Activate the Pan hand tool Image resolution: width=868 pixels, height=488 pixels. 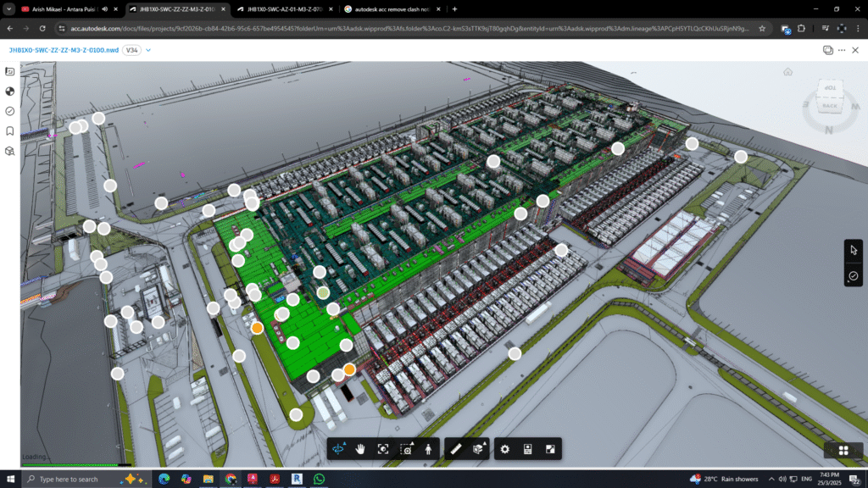tap(360, 449)
